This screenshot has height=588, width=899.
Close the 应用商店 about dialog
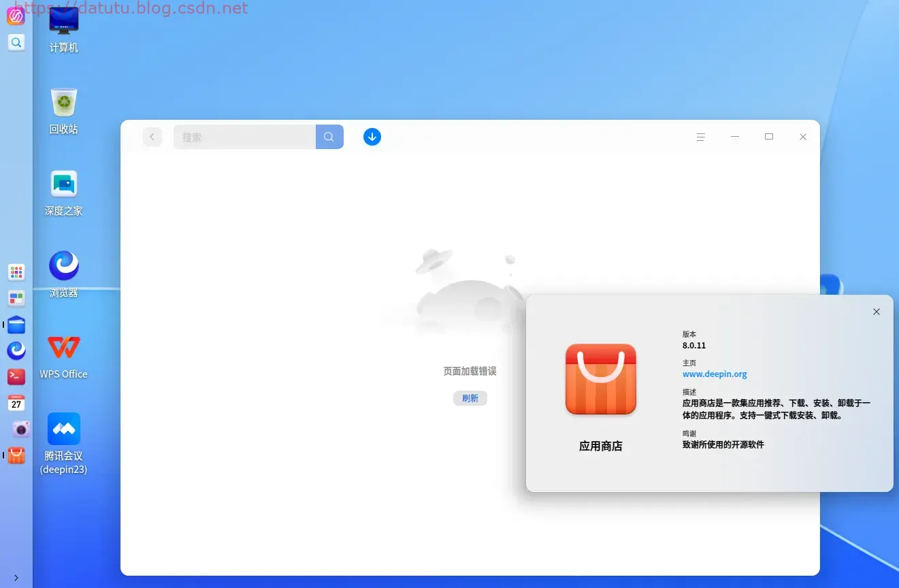click(x=877, y=312)
